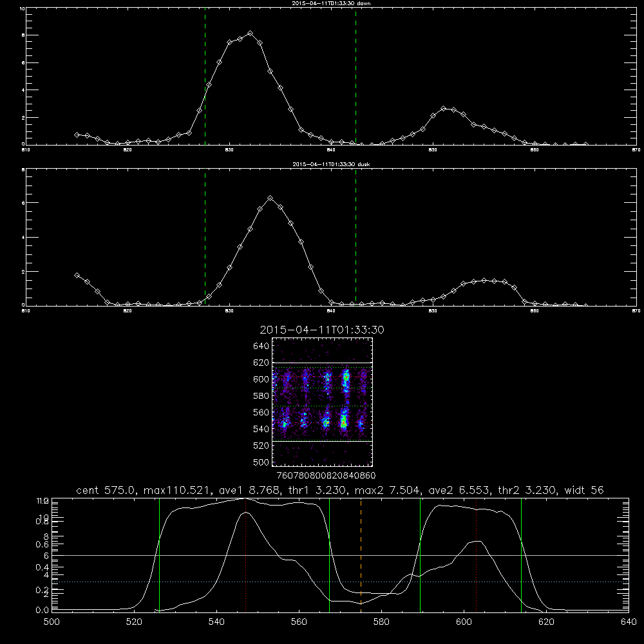644x644 pixels.
Task: Click the bottom plot x-axis label 540
Action: 216,622
